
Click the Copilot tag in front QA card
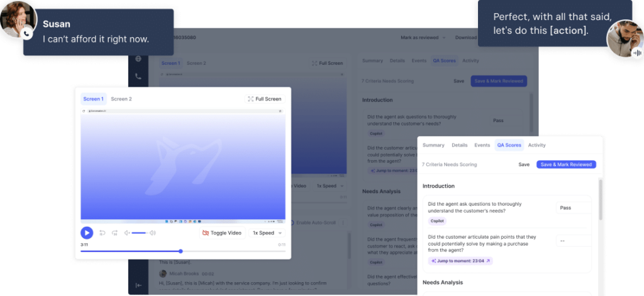437,221
